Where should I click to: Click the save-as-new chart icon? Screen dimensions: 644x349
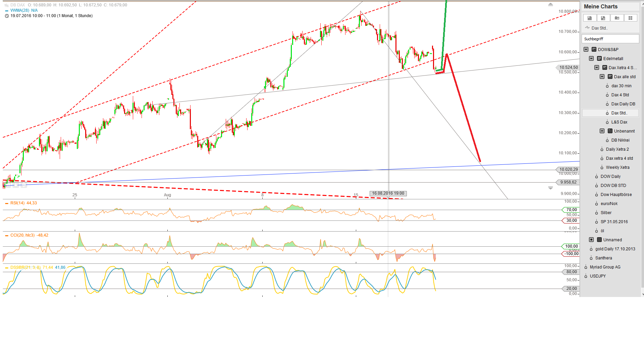603,18
